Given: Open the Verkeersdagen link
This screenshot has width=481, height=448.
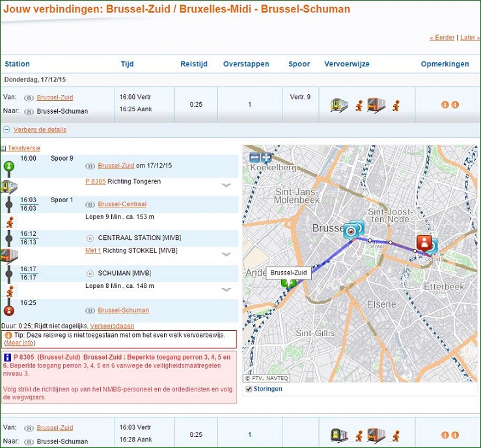Looking at the screenshot, I should click(112, 325).
